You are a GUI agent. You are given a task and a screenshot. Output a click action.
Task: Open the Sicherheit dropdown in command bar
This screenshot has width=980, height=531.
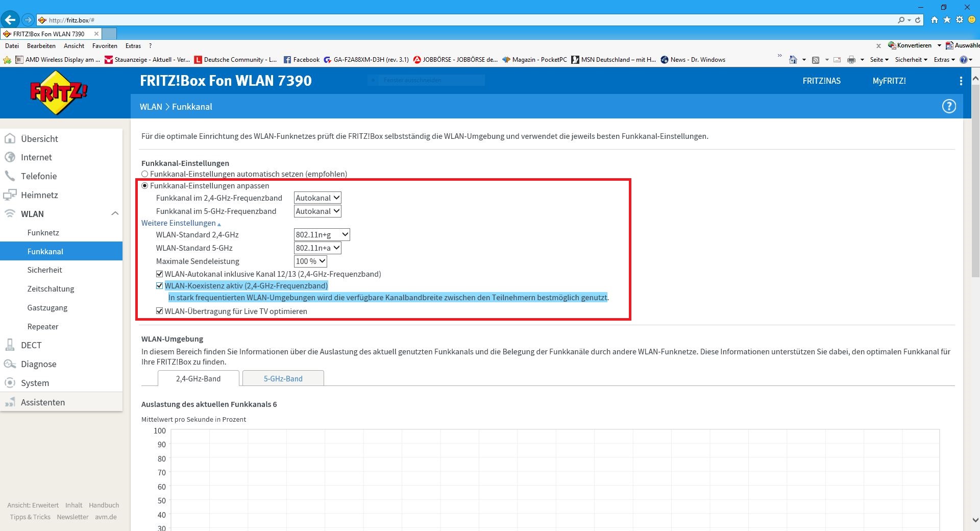912,60
